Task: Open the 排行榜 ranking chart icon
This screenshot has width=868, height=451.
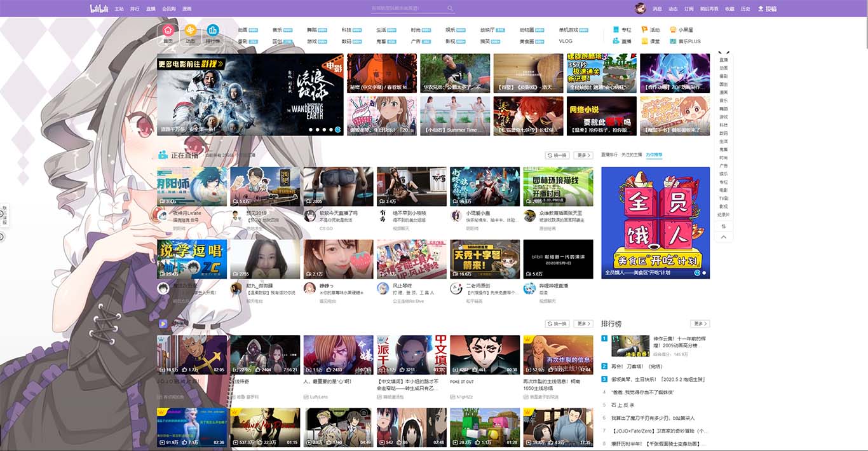Action: coord(213,31)
